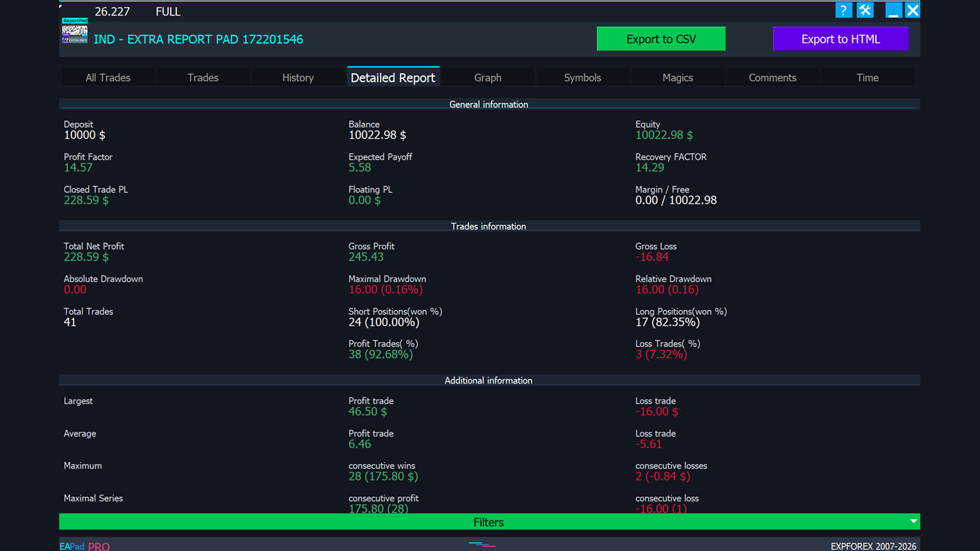980x551 pixels.
Task: Go to the Magics tab
Action: [677, 78]
